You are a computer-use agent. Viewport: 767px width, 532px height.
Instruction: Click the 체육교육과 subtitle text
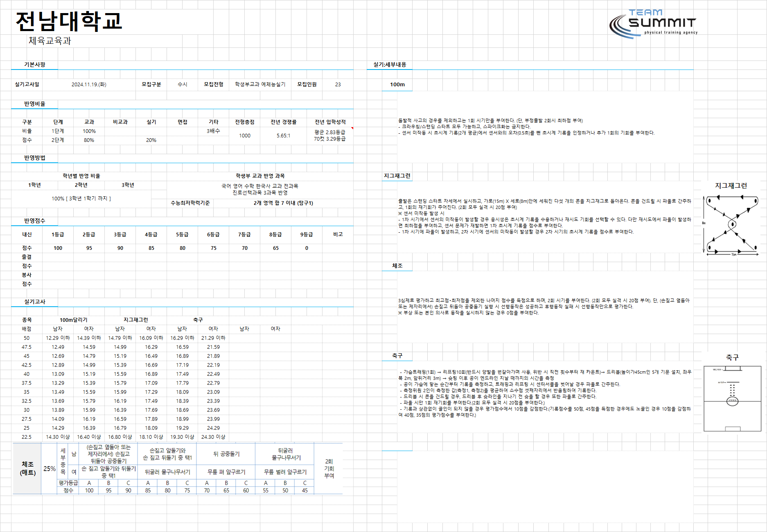coord(50,40)
